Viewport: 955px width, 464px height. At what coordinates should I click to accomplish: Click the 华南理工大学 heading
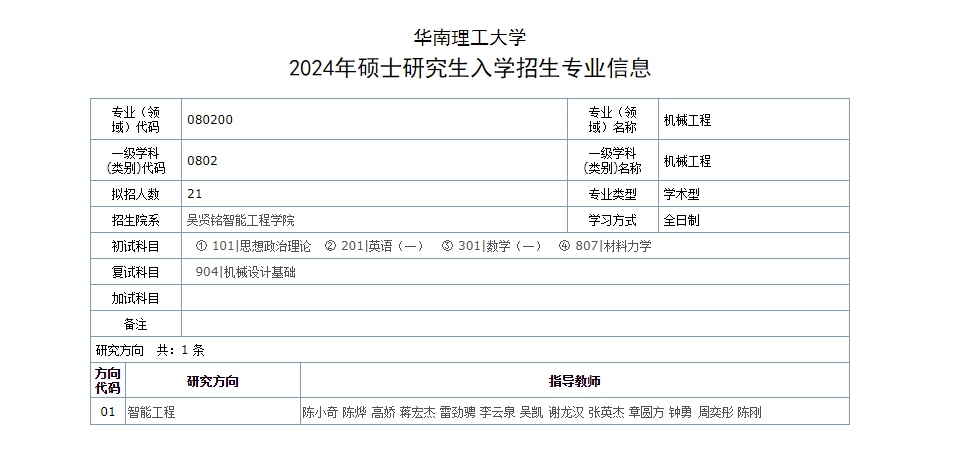[470, 37]
